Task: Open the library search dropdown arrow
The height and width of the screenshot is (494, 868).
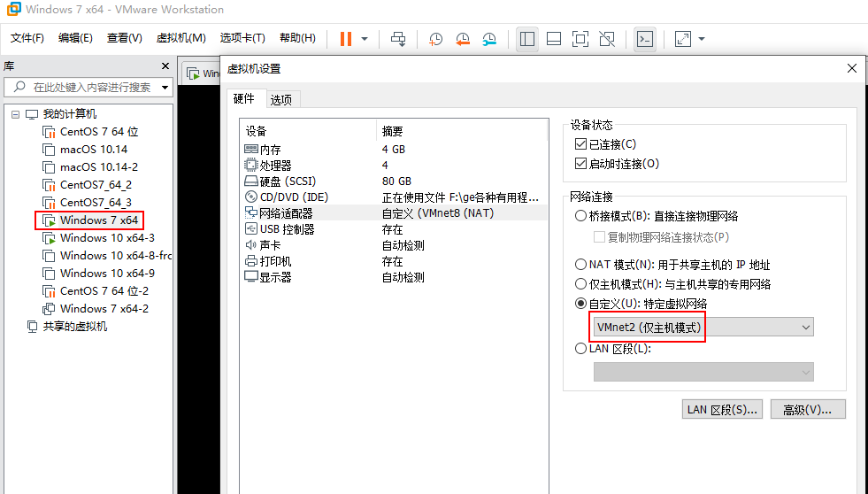Action: pos(165,87)
